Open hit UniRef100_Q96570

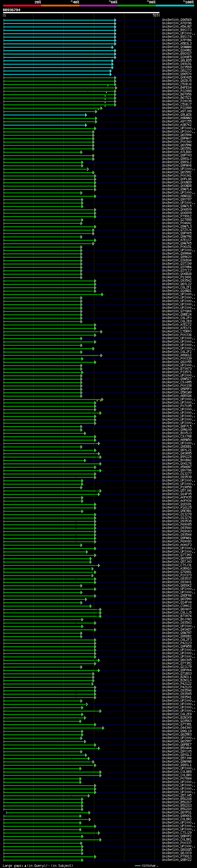(x=177, y=74)
